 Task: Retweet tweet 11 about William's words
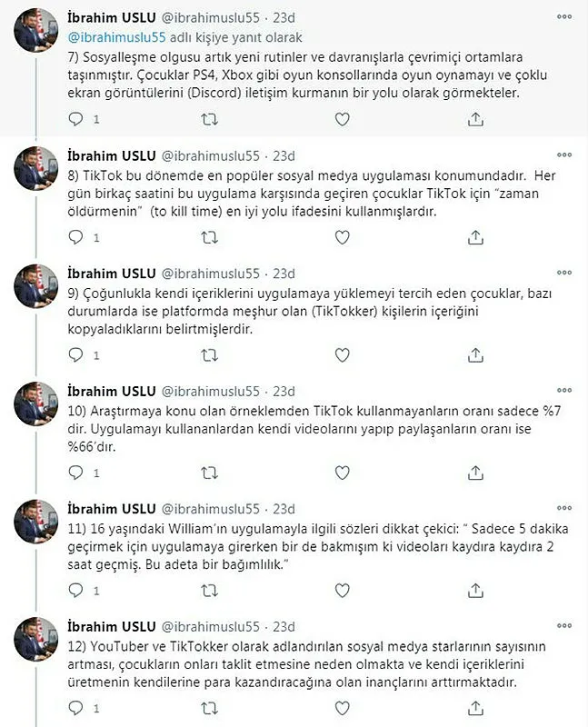(209, 591)
